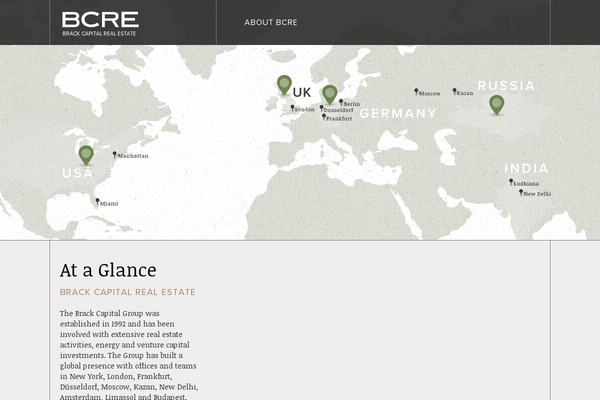
Task: Select the New Delhi city pin
Action: point(521,192)
